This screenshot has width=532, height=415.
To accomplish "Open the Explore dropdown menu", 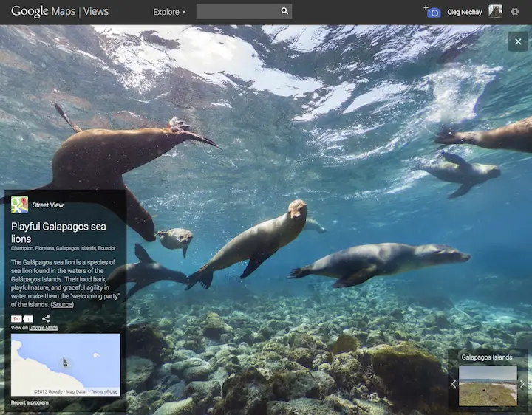I will [169, 12].
